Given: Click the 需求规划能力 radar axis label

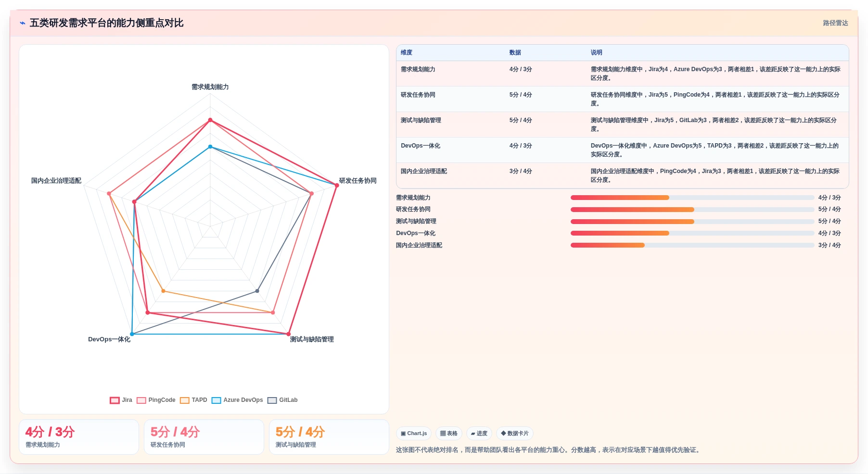Looking at the screenshot, I should 210,87.
